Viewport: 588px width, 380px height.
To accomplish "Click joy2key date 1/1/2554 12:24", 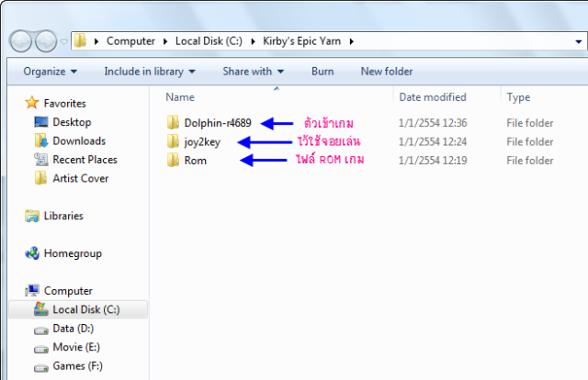I will (433, 141).
